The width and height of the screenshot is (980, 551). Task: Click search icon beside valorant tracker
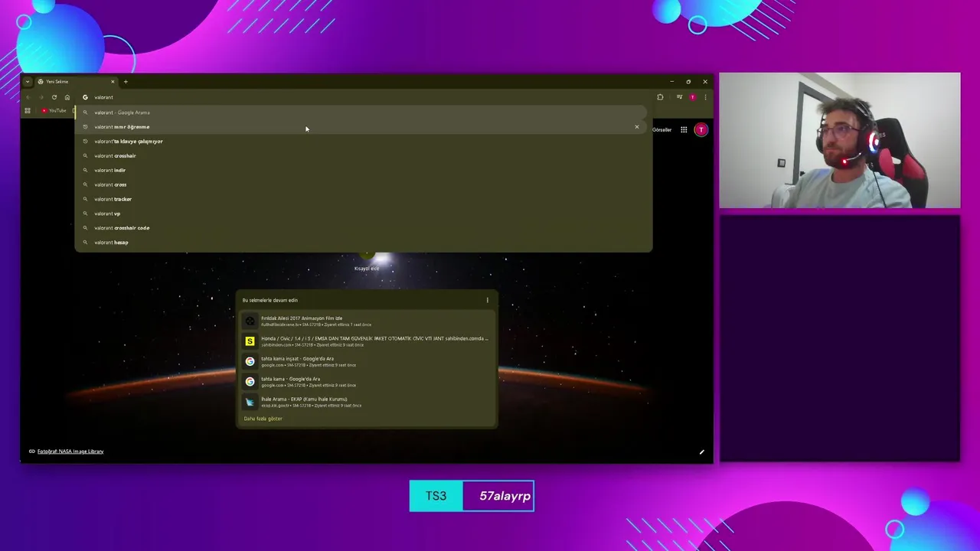[x=86, y=199]
